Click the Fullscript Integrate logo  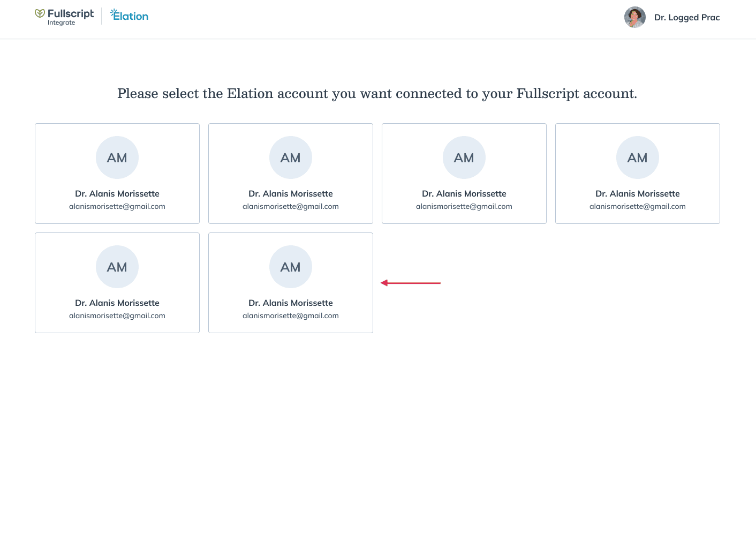click(64, 17)
